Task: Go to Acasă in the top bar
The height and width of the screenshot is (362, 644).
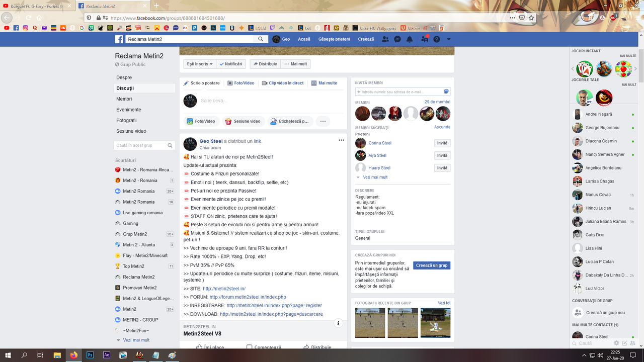Action: 304,39
